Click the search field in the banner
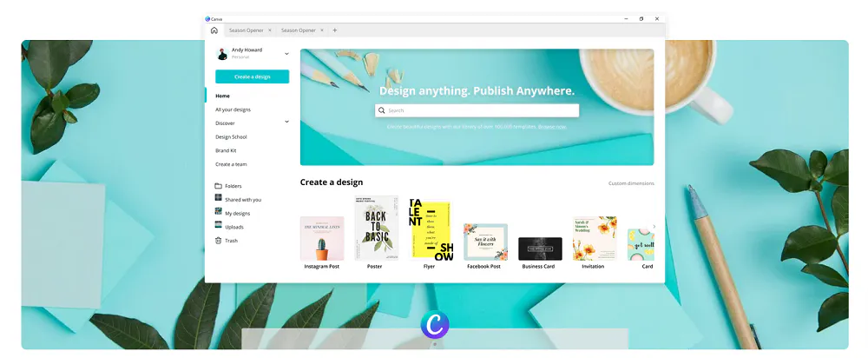Screen dimensions: 868x358 point(477,110)
